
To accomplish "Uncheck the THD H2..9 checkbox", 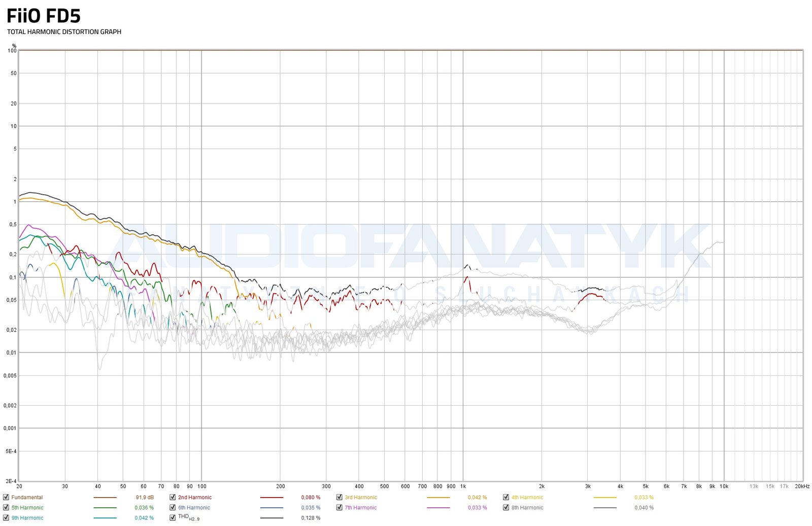I will point(173,517).
